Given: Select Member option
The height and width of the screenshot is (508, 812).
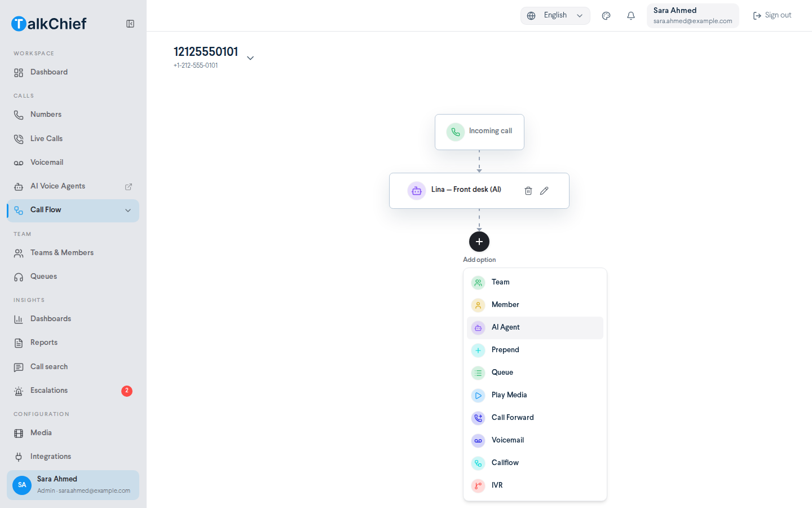Looking at the screenshot, I should [x=535, y=305].
